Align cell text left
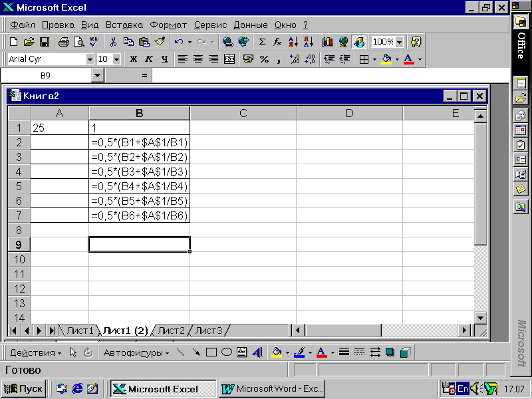The image size is (532, 399). point(183,59)
